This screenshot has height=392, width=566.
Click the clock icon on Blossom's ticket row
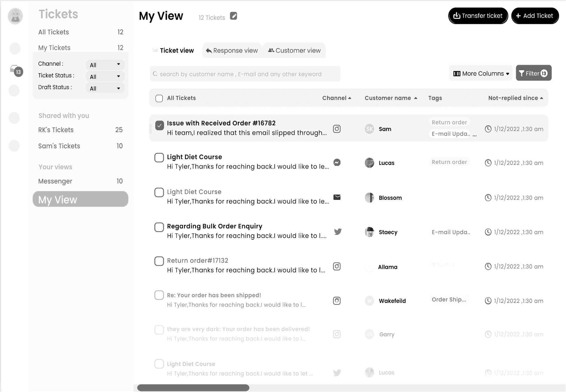point(488,198)
